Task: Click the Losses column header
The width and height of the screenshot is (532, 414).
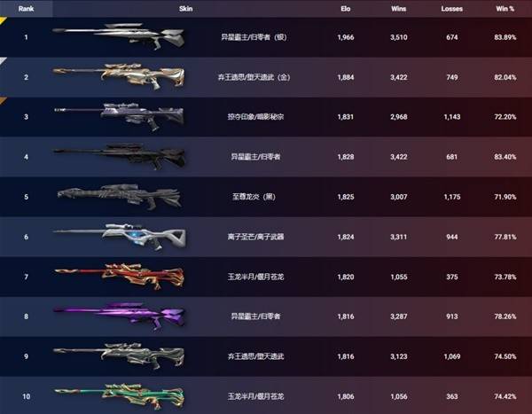Action: [452, 9]
